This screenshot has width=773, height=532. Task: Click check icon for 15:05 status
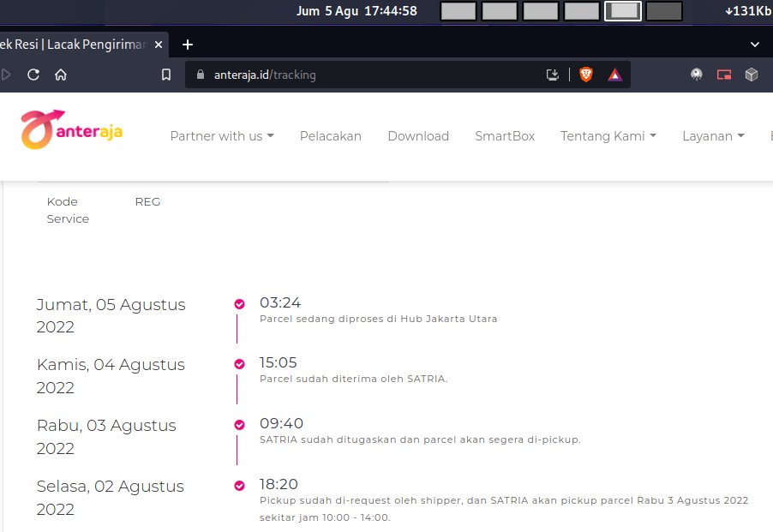pos(239,364)
